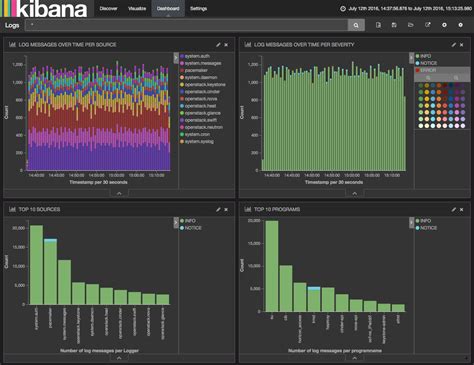The image size is (474, 365).
Task: Click the share dashboard icon
Action: tap(428, 25)
